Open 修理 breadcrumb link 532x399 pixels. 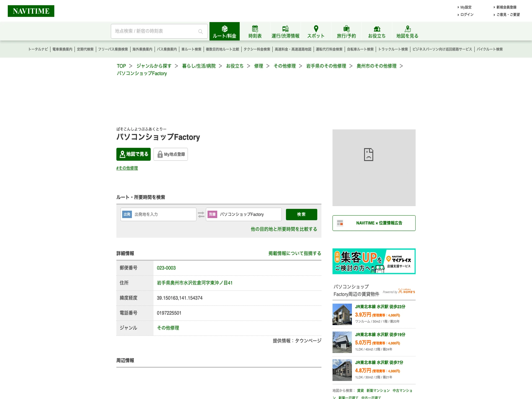259,66
